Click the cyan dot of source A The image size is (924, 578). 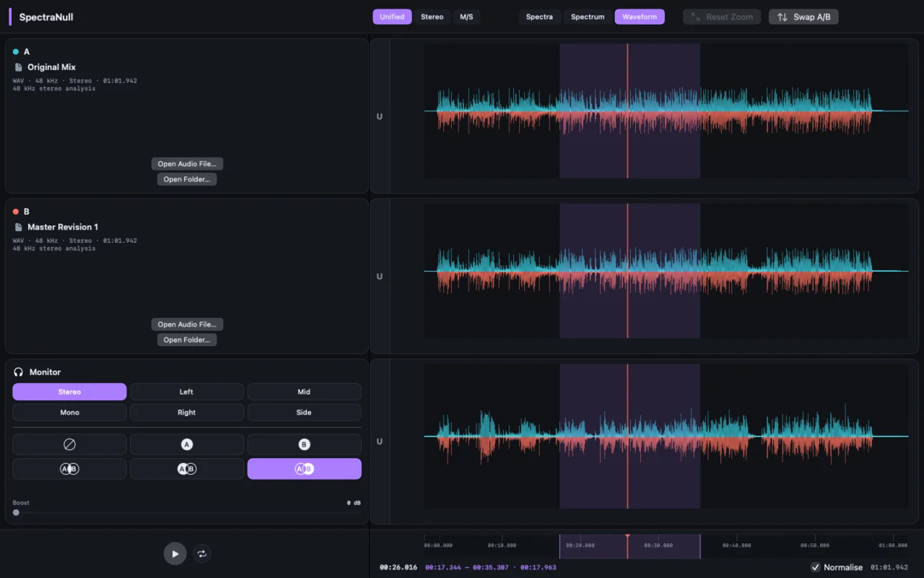coord(16,51)
